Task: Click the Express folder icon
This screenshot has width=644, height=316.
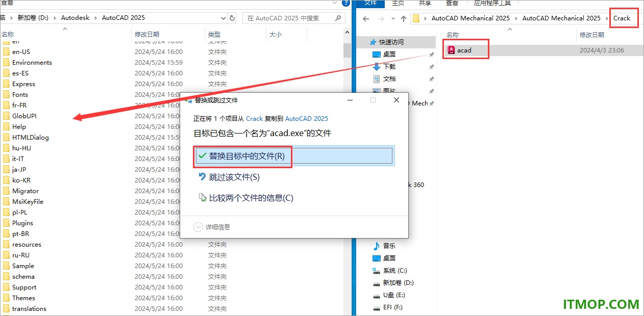Action: (6, 84)
